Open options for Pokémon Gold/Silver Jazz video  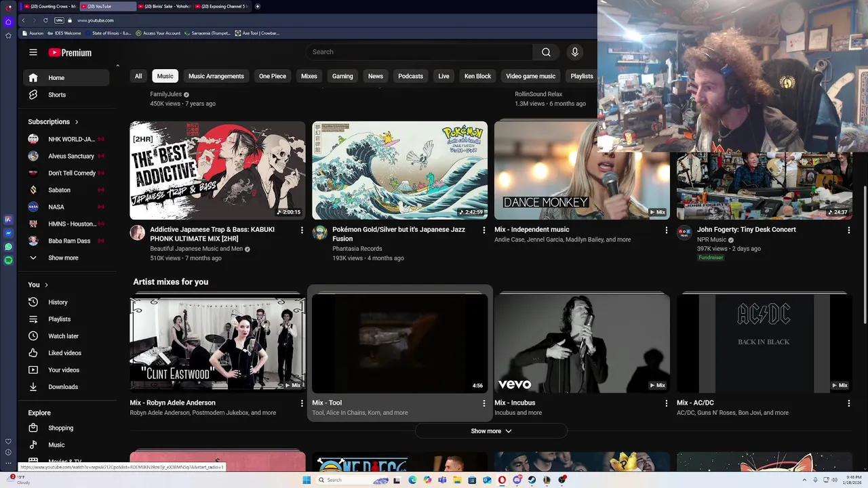484,230
